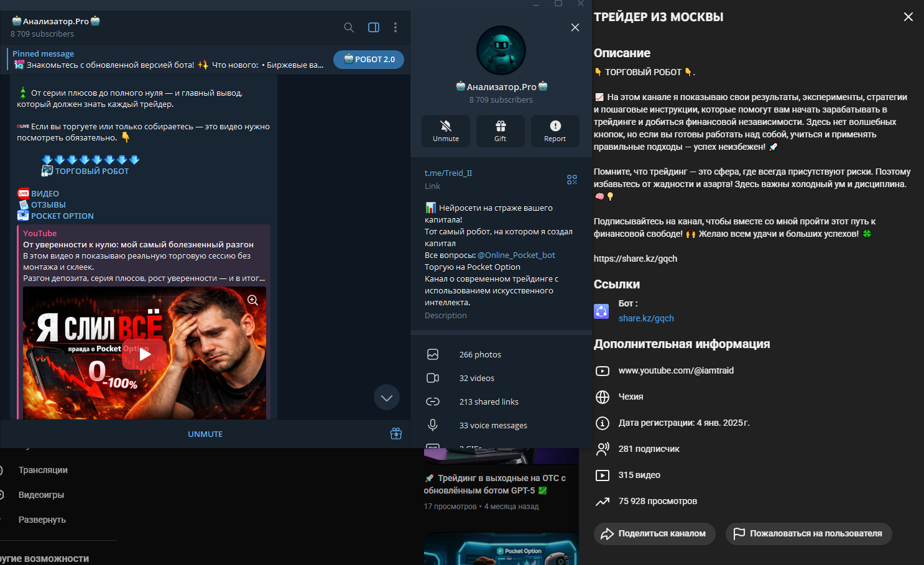Open the three-dot chat menu
Viewport: 924px width, 565px height.
click(395, 27)
